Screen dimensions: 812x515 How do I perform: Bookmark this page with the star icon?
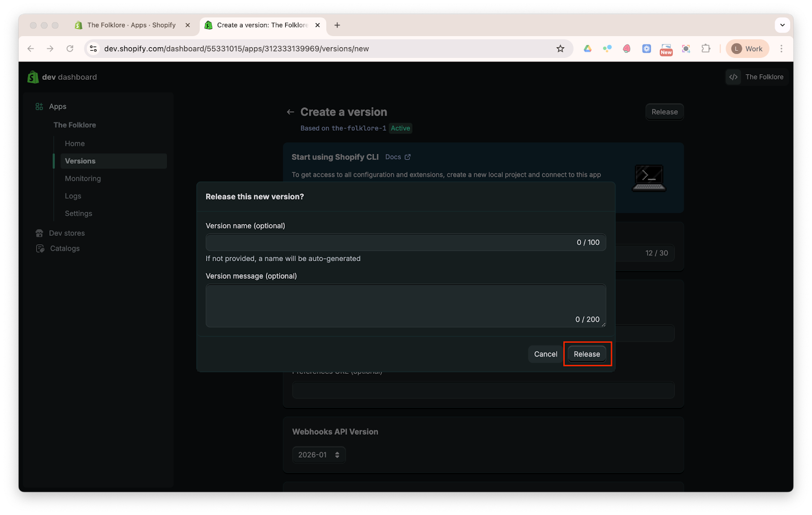coord(560,49)
